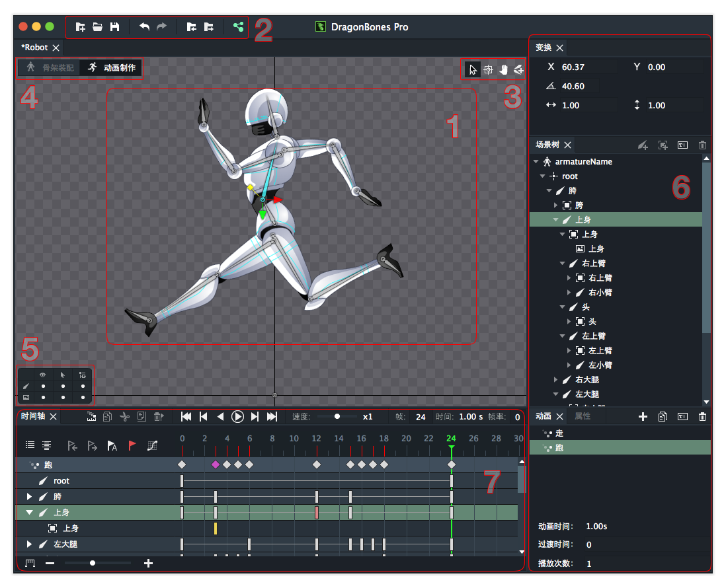The image size is (726, 588).
Task: Expand the 右小臂 bone in Scene Tree
Action: pos(569,293)
